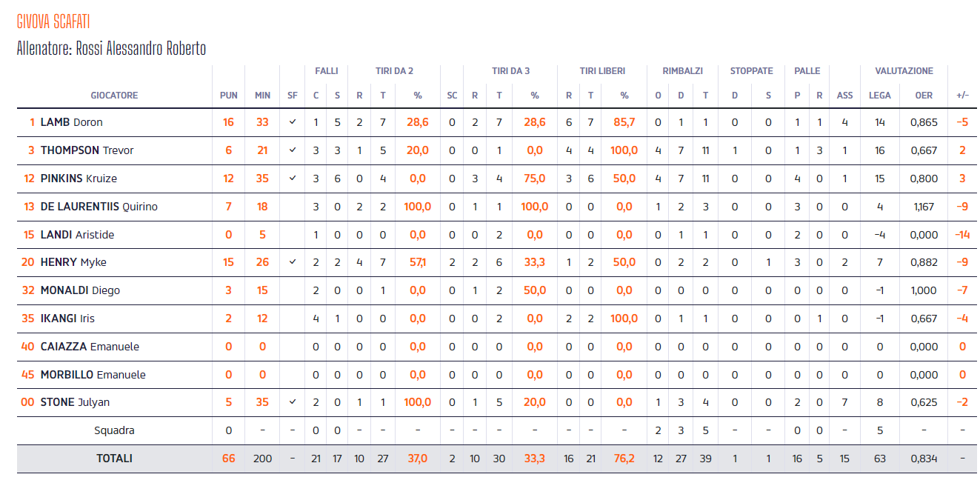Viewport: 980px width, 480px height.
Task: Click the TIRI LIBERI group header
Action: click(602, 71)
